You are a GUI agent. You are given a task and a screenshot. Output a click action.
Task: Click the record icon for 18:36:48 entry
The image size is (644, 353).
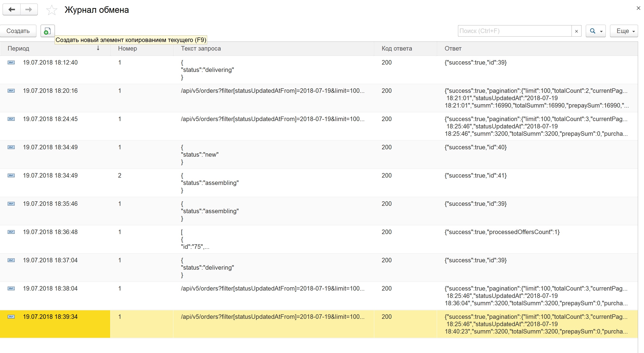point(11,232)
